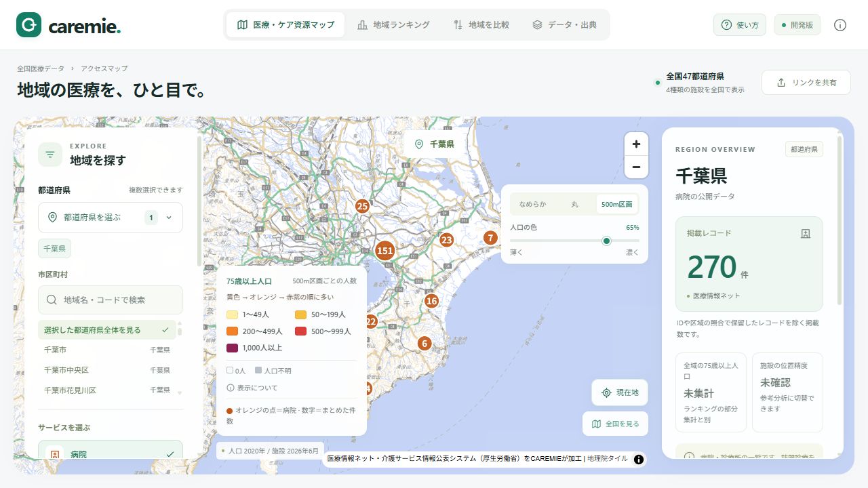This screenshot has height=488, width=868.
Task: Click the 地域名・コードで検索 search field
Action: click(111, 300)
